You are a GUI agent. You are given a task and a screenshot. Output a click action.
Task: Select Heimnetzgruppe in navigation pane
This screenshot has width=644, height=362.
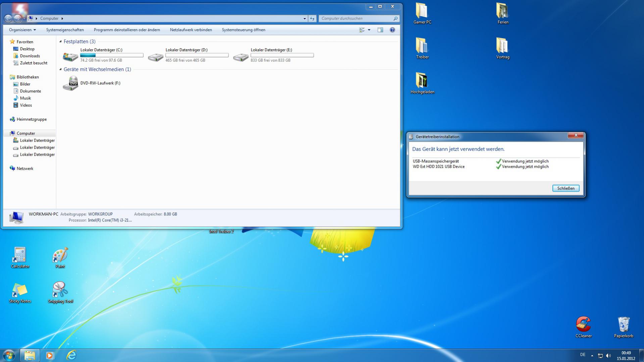pos(32,119)
